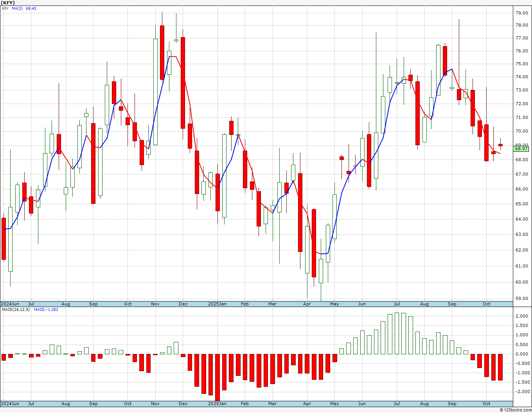The width and height of the screenshot is (532, 413).
Task: Select the 73.00 price axis label
Action: click(521, 90)
